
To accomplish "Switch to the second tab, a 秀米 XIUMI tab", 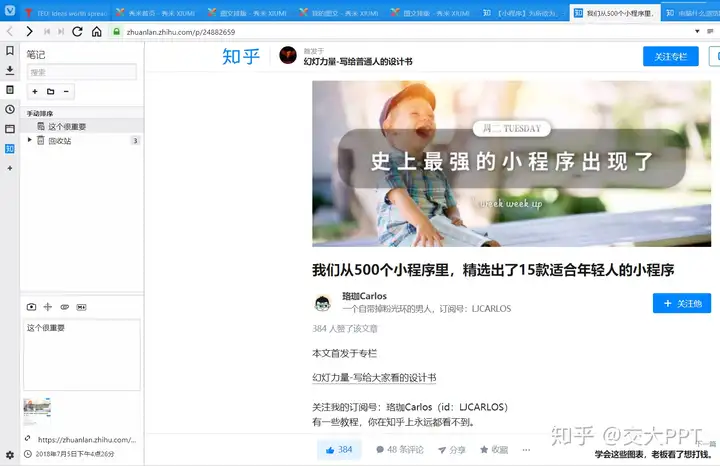I will click(157, 13).
